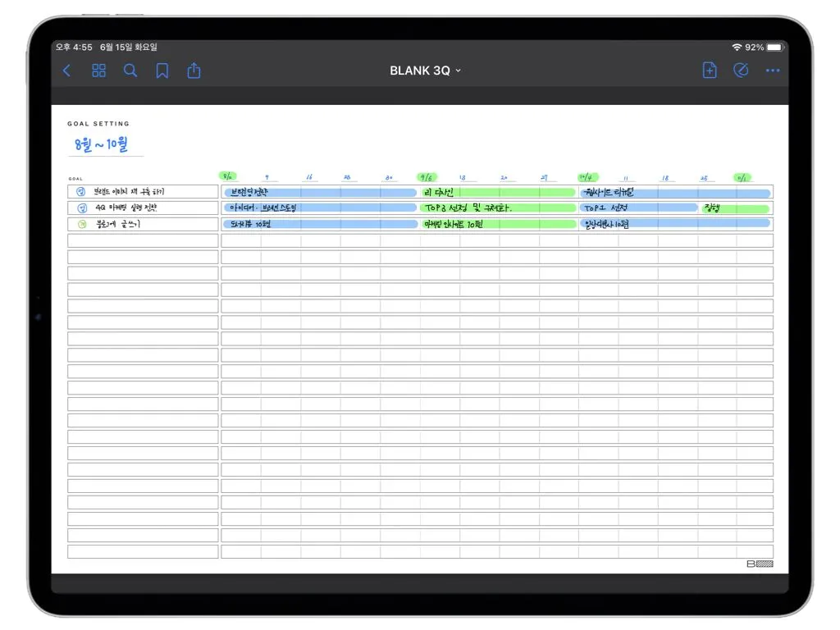Image resolution: width=840 pixels, height=630 pixels.
Task: Tap the back chevron to exit the notebook
Action: point(67,71)
